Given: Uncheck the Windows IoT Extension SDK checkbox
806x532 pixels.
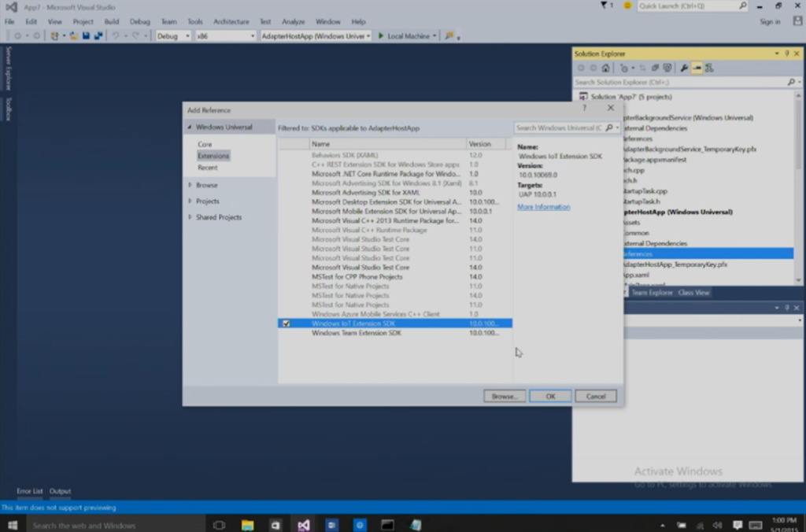Looking at the screenshot, I should click(x=287, y=323).
